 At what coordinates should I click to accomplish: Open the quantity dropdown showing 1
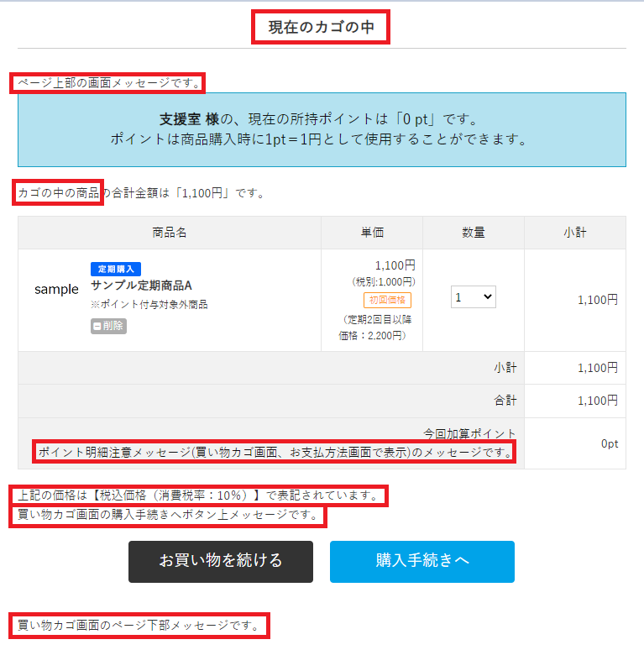coord(474,296)
